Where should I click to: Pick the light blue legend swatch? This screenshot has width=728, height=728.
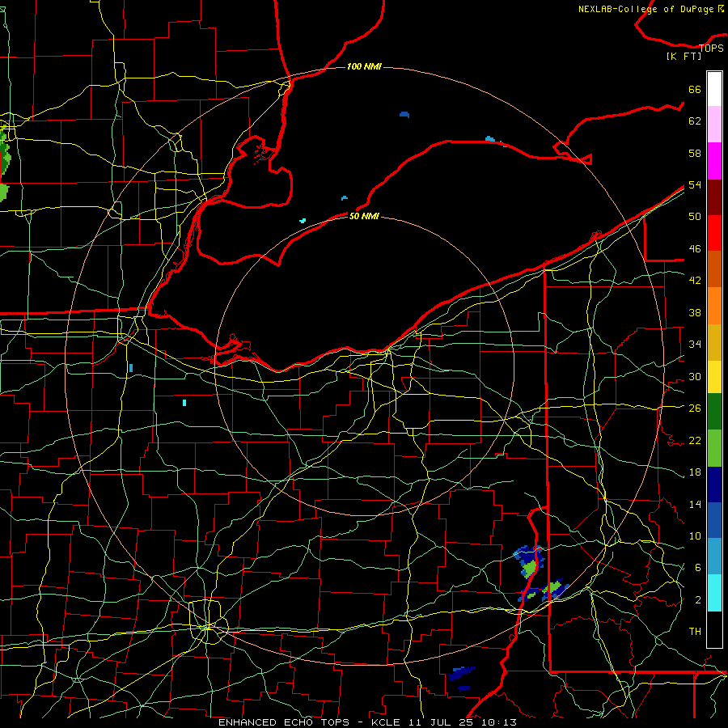(x=714, y=557)
